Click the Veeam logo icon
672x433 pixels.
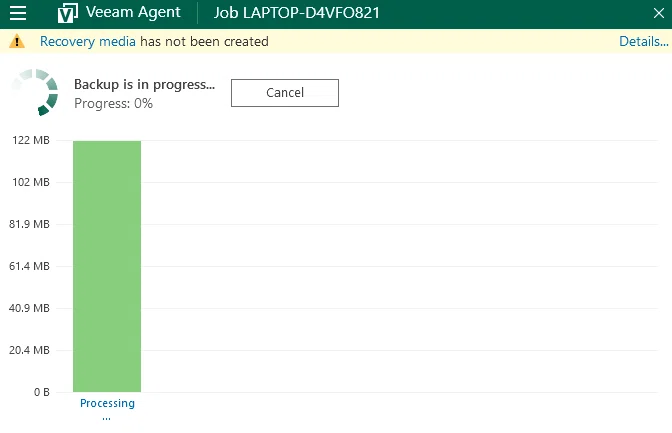68,13
